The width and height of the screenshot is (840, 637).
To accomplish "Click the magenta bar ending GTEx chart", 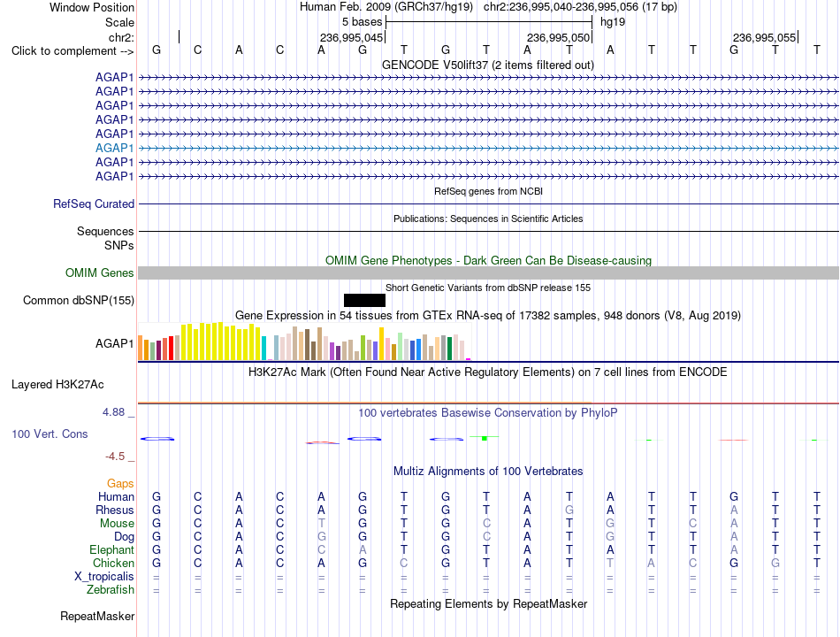I will (469, 358).
